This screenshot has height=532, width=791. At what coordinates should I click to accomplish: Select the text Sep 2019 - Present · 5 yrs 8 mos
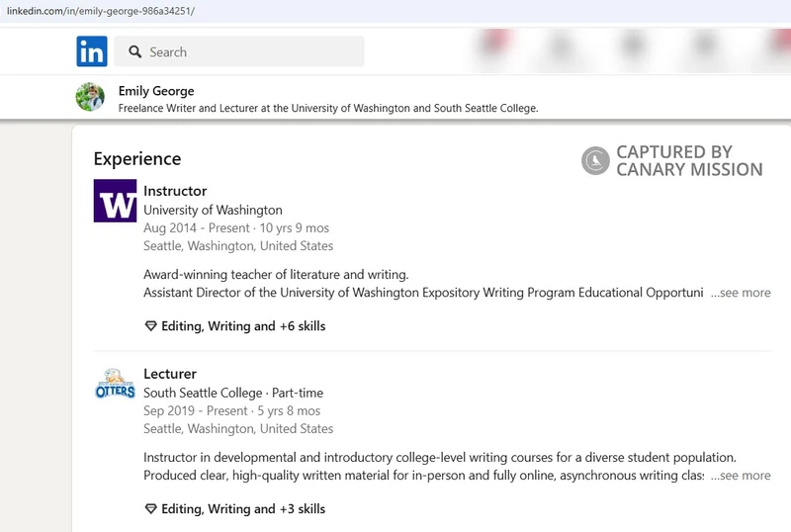232,410
